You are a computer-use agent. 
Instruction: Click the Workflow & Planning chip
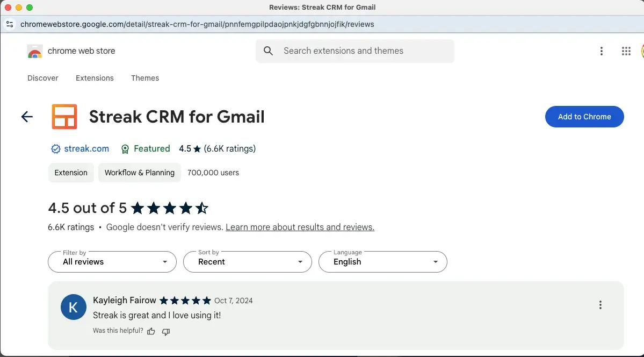140,173
